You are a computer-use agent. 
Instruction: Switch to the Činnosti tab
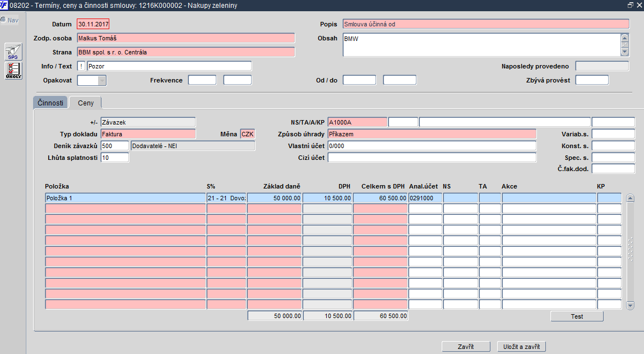[x=50, y=103]
